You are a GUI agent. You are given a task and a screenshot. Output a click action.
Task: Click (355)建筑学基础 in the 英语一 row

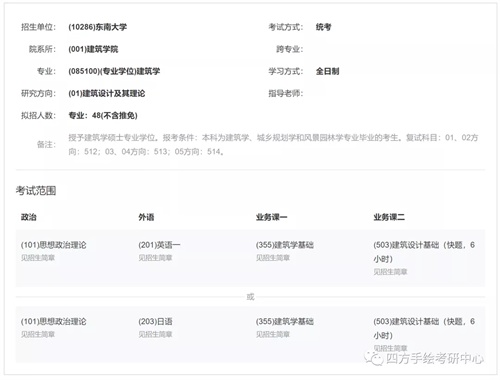coord(285,245)
